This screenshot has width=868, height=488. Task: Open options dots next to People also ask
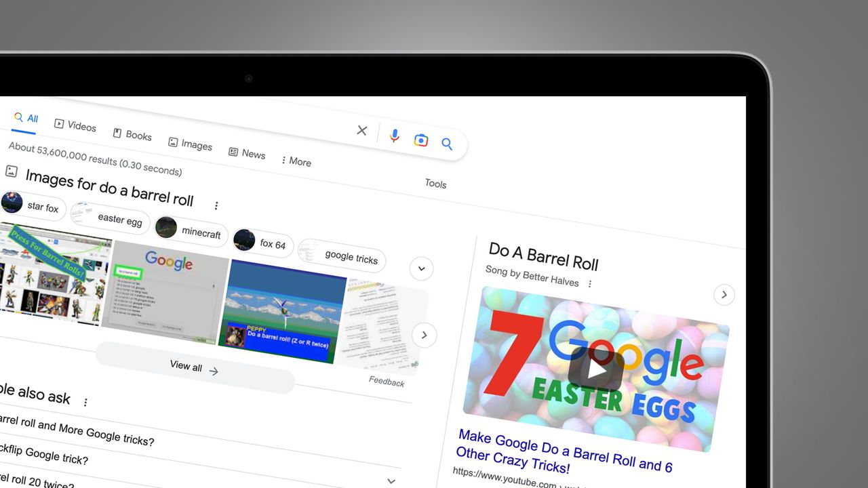click(x=85, y=402)
